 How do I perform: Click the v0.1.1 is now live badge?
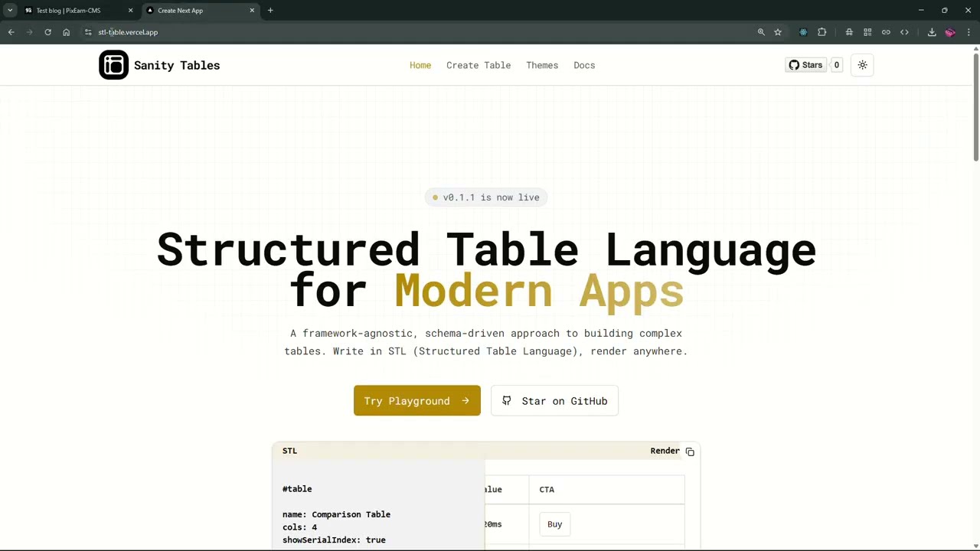(x=486, y=197)
